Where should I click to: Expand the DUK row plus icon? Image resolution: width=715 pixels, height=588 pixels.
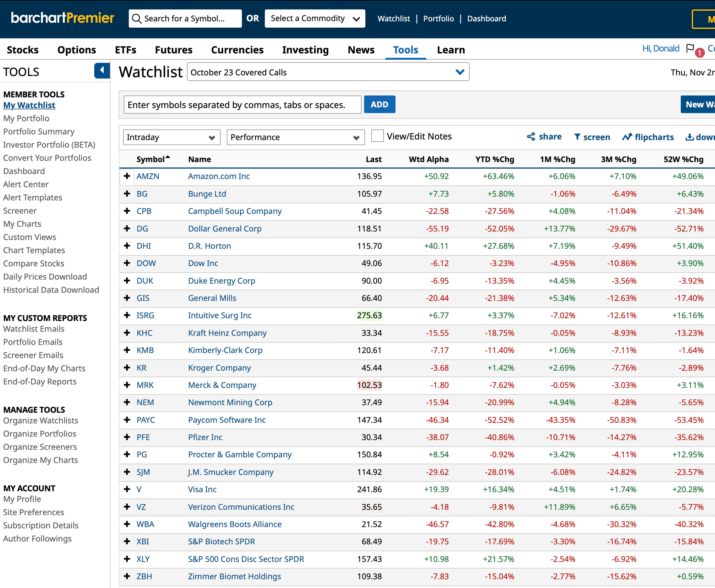127,281
